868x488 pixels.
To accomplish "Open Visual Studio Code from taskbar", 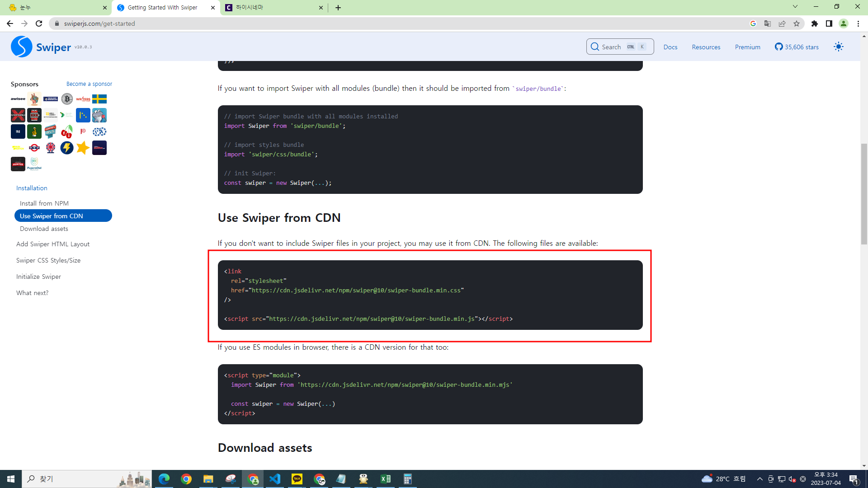I will pyautogui.click(x=275, y=479).
